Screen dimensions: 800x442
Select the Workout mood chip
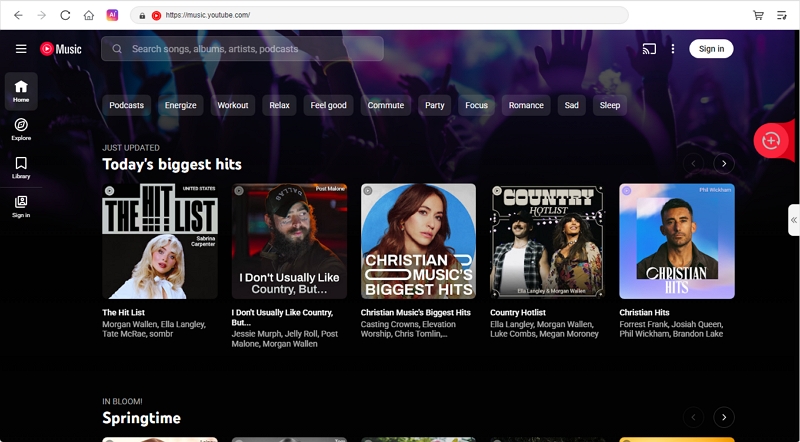[x=233, y=105]
